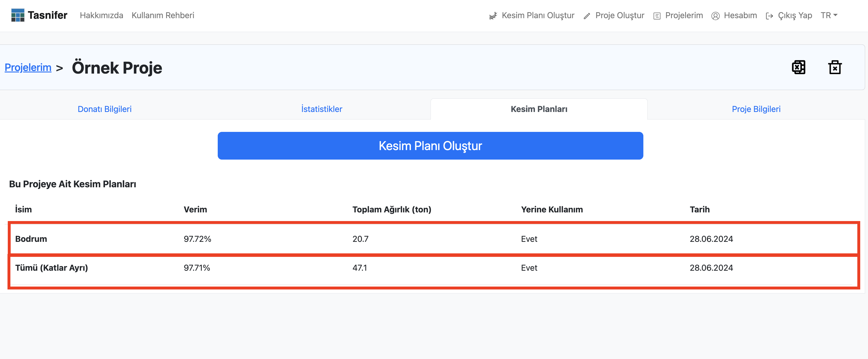Click the Tarih column header
Viewport: 868px width, 359px height.
[x=700, y=209]
